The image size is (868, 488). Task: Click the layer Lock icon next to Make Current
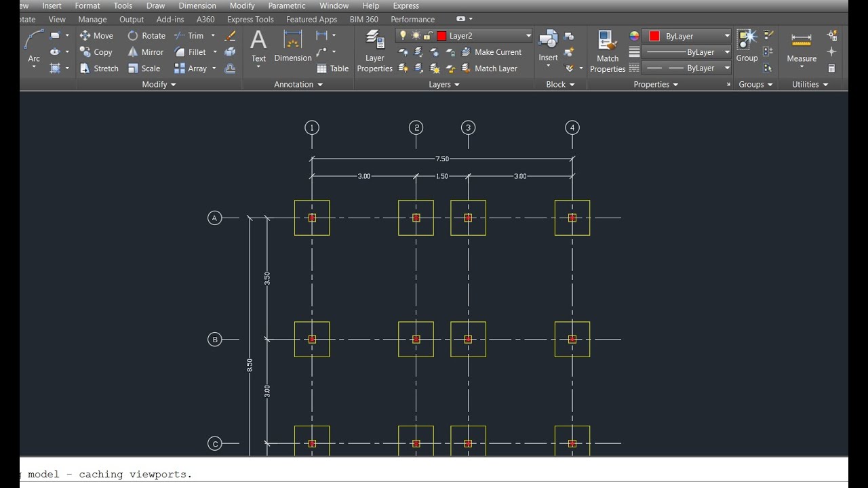point(450,52)
